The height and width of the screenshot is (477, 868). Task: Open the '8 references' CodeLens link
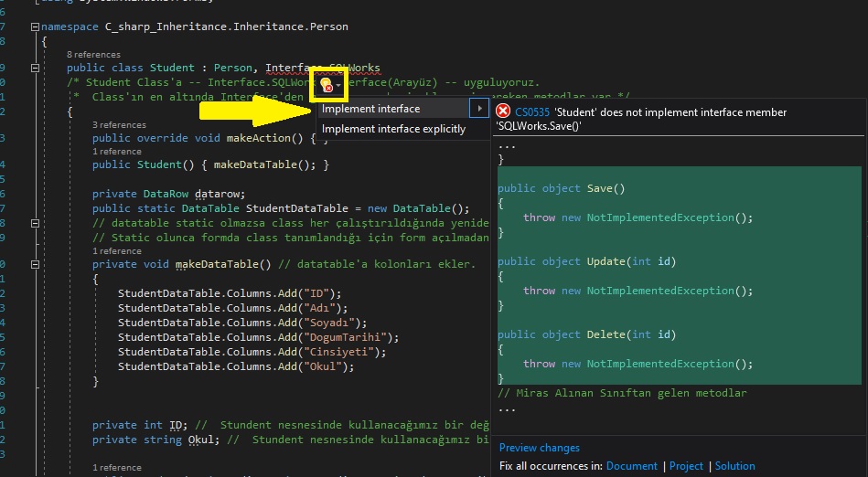(x=93, y=54)
